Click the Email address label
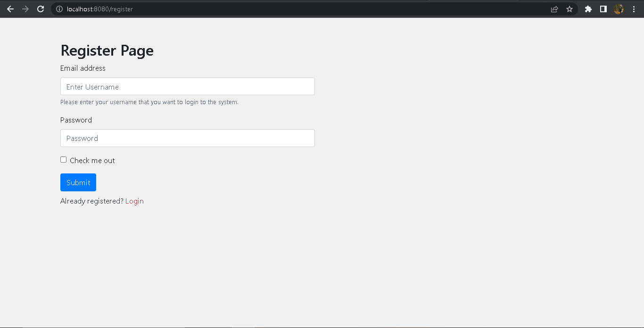644x328 pixels. (x=83, y=68)
